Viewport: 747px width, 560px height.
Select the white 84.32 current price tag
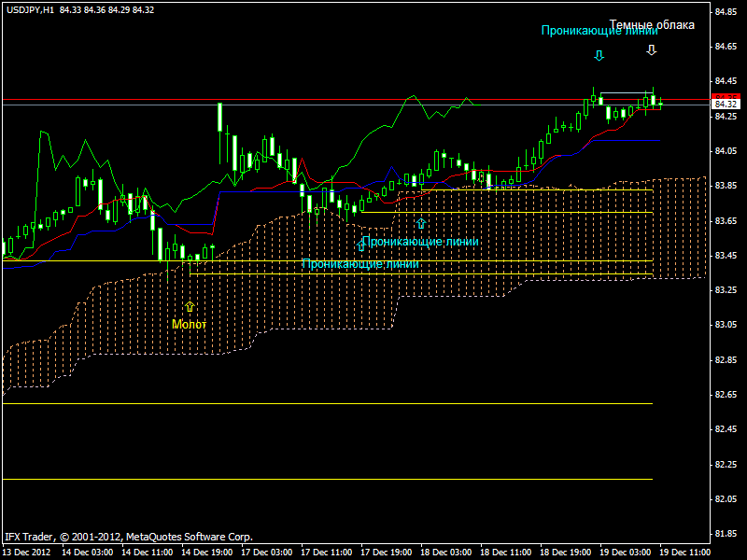pos(726,105)
